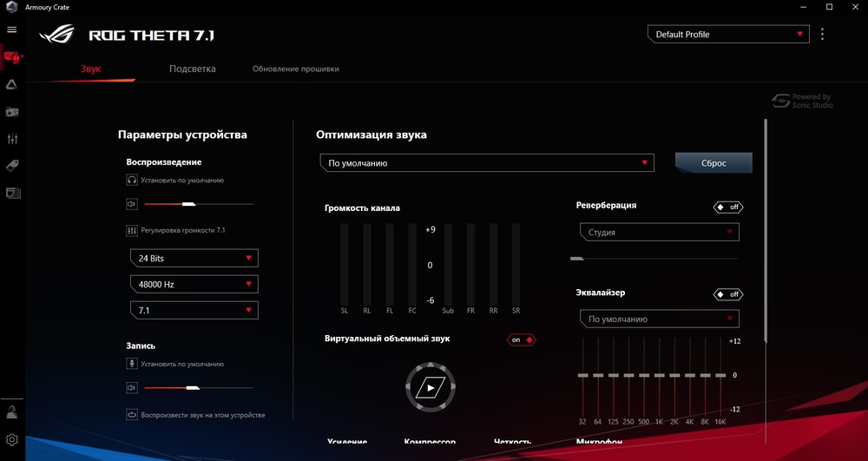Screen dimensions: 868x461
Task: Open the settings gear in sidebar
Action: pos(12,439)
